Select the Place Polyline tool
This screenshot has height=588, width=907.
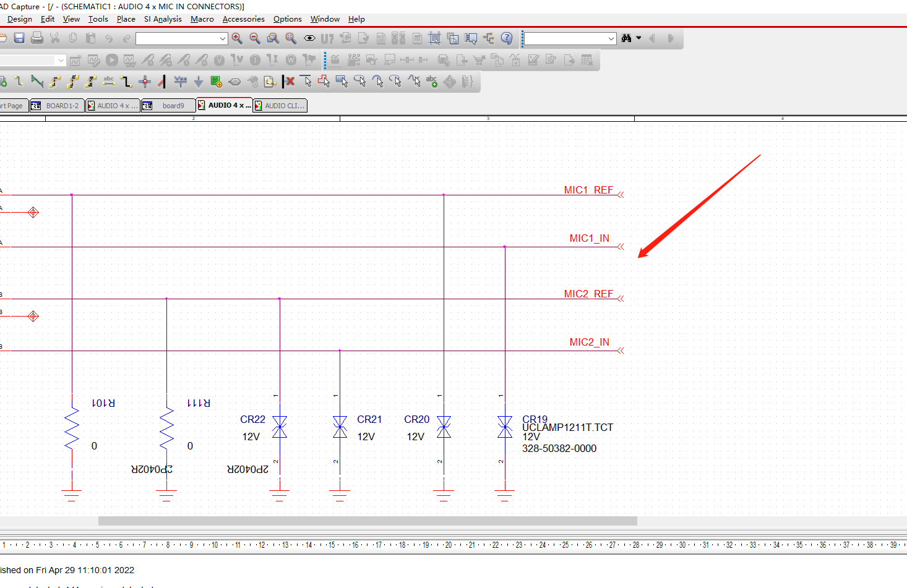click(324, 82)
